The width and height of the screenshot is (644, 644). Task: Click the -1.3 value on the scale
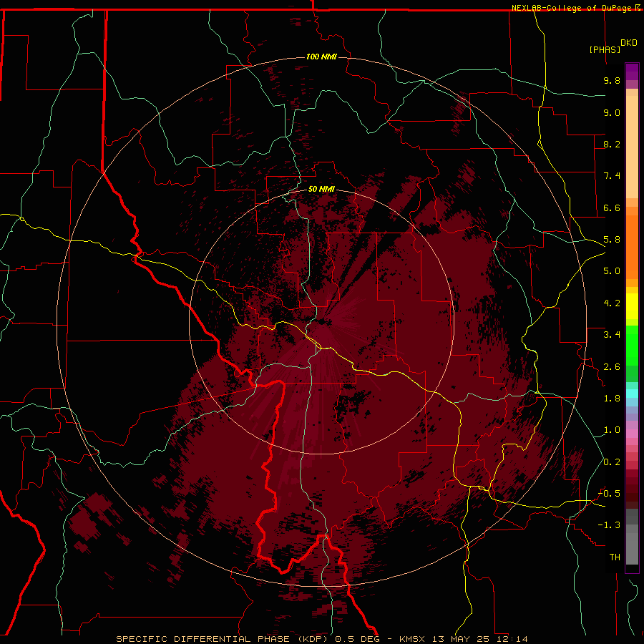coord(609,525)
